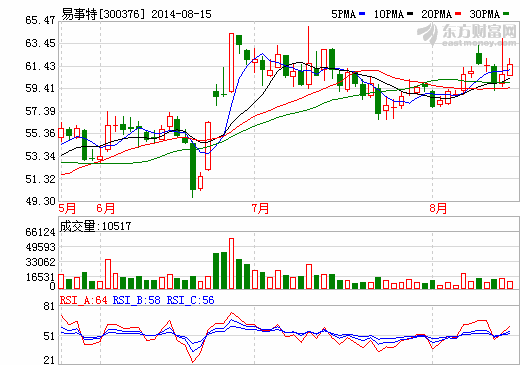Screen dimensions: 520x365
Task: Click the tall red candlestick reaching 64
Action: (231, 62)
